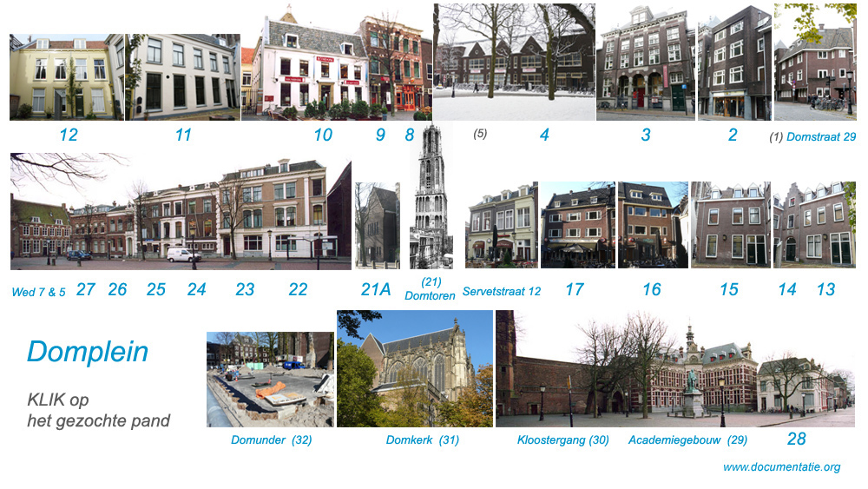Screen dimensions: 868x489
Task: Select the Wed 7 & 5 label
Action: point(38,293)
